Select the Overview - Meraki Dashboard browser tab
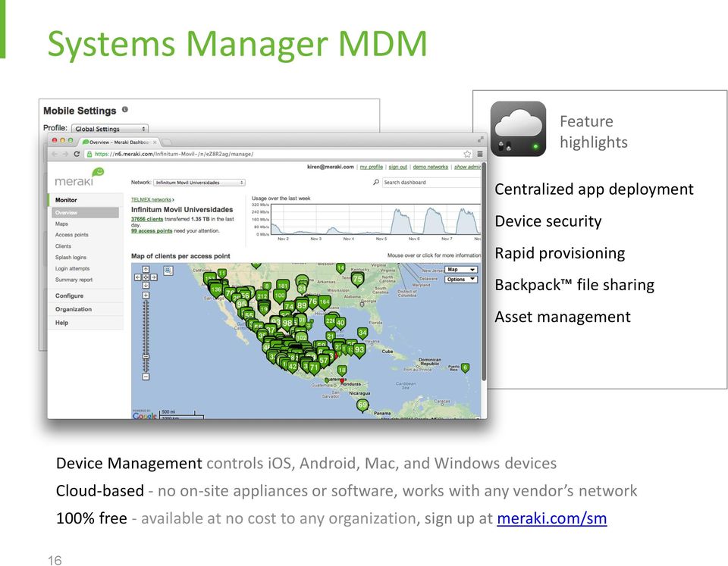 (x=120, y=142)
